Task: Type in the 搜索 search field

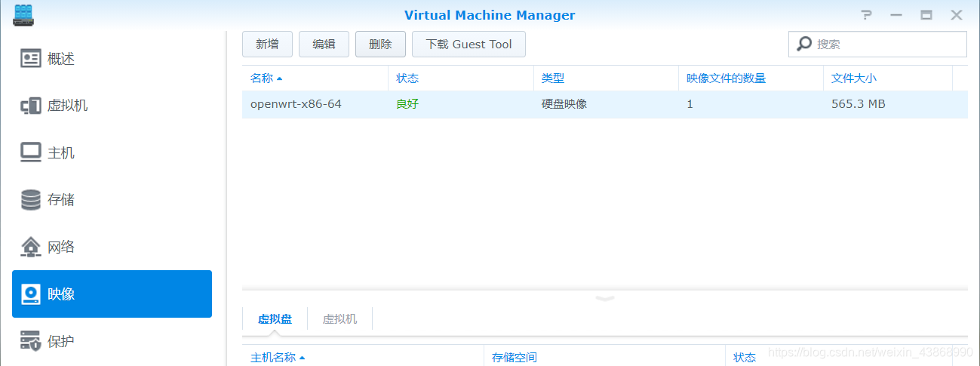Action: tap(877, 44)
